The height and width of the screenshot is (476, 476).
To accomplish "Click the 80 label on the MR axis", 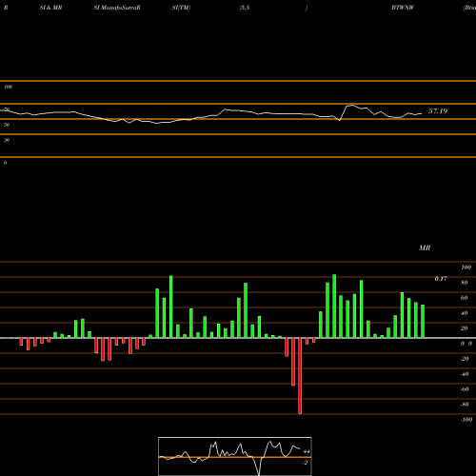I will pyautogui.click(x=465, y=283).
